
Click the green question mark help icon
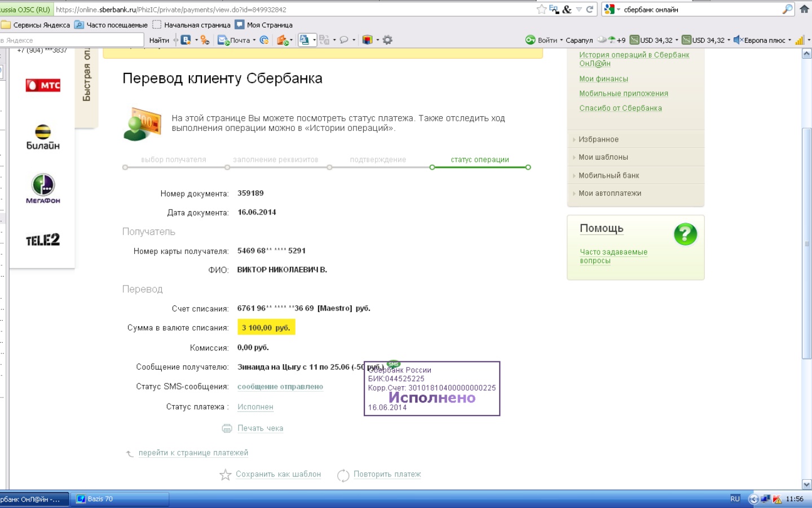685,234
